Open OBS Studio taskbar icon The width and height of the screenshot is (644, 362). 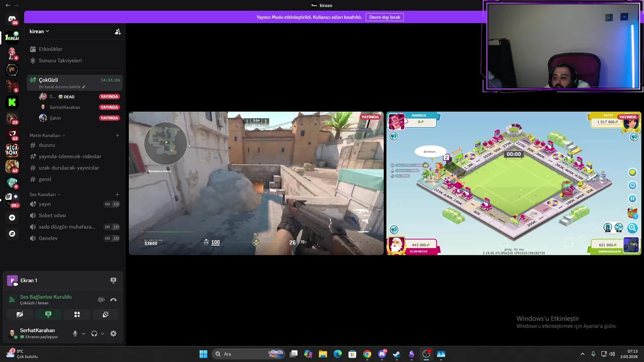426,354
